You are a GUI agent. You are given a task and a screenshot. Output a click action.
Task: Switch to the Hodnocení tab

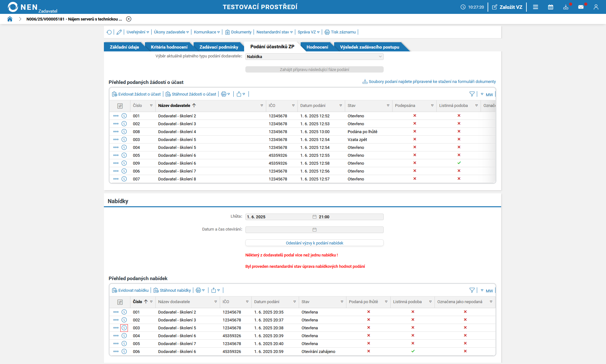coord(317,47)
